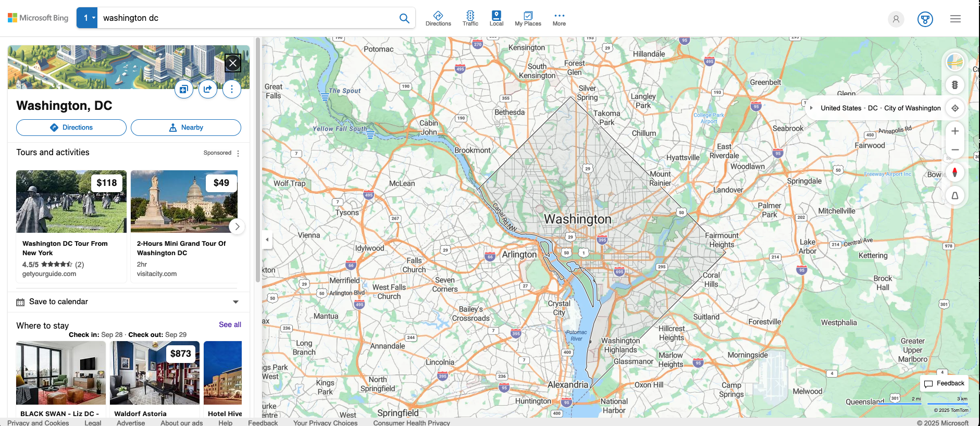
Task: Open the blue waypoint number dropdown
Action: tap(88, 18)
